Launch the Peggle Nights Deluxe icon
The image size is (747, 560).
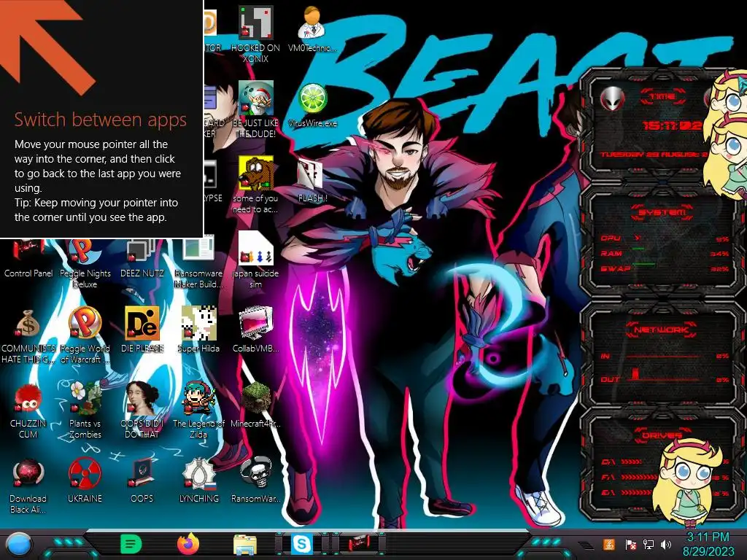click(x=85, y=263)
